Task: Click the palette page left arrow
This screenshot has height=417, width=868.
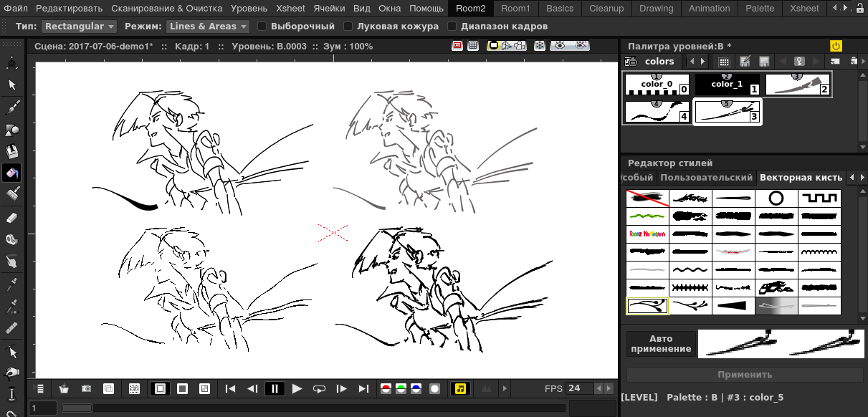Action: point(691,62)
